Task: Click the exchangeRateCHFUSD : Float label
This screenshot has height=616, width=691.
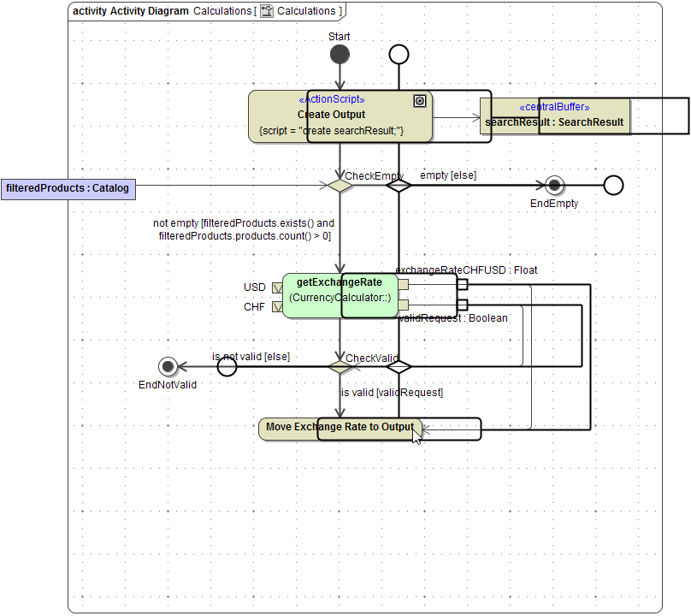Action: point(466,270)
